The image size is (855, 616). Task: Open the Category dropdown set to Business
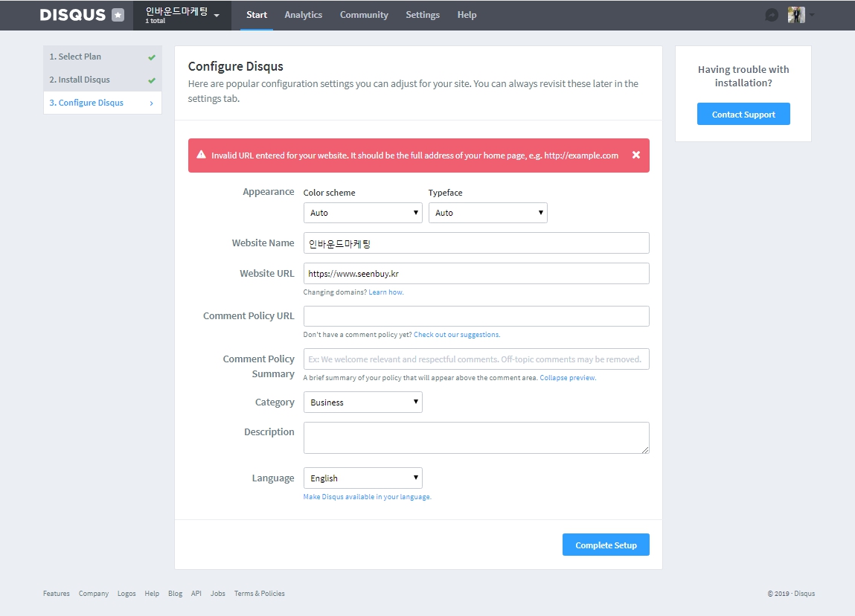[362, 402]
